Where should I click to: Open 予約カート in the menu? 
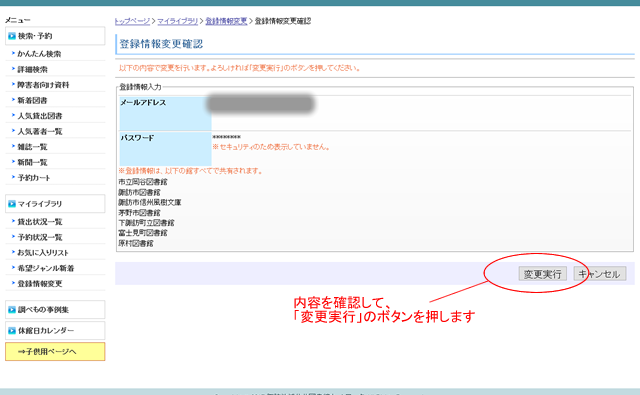tap(34, 178)
